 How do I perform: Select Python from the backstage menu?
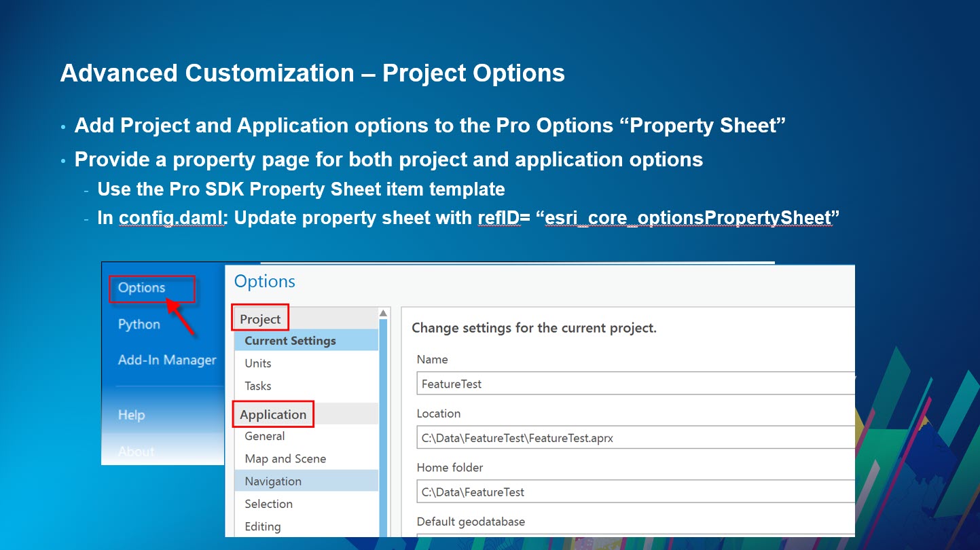(138, 324)
